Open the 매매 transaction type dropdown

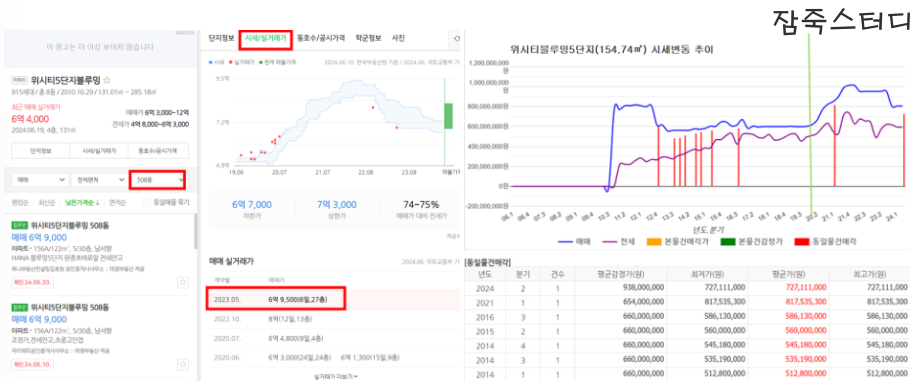(x=39, y=180)
